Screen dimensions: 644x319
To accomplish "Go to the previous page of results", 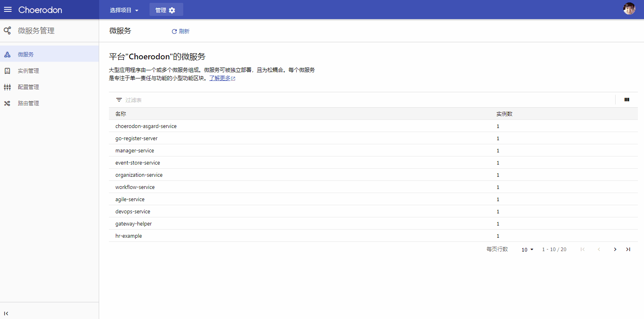I will pyautogui.click(x=599, y=250).
